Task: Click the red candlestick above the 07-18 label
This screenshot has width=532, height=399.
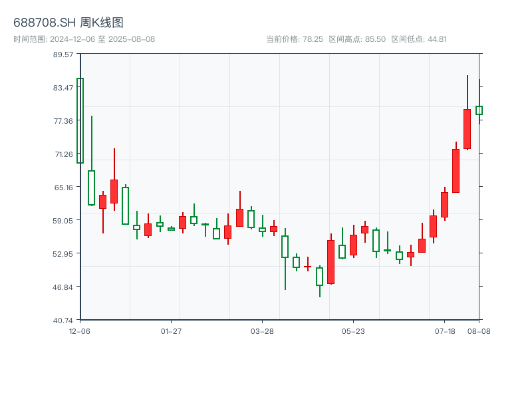Action: tap(444, 205)
